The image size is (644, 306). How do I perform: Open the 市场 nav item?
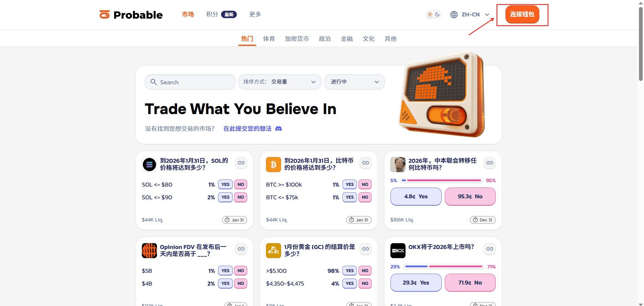[188, 14]
